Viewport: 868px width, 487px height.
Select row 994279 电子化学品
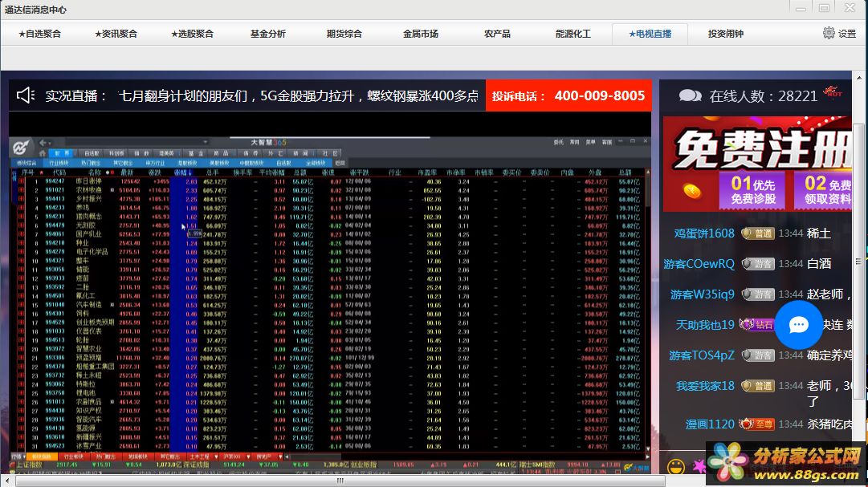click(x=331, y=252)
